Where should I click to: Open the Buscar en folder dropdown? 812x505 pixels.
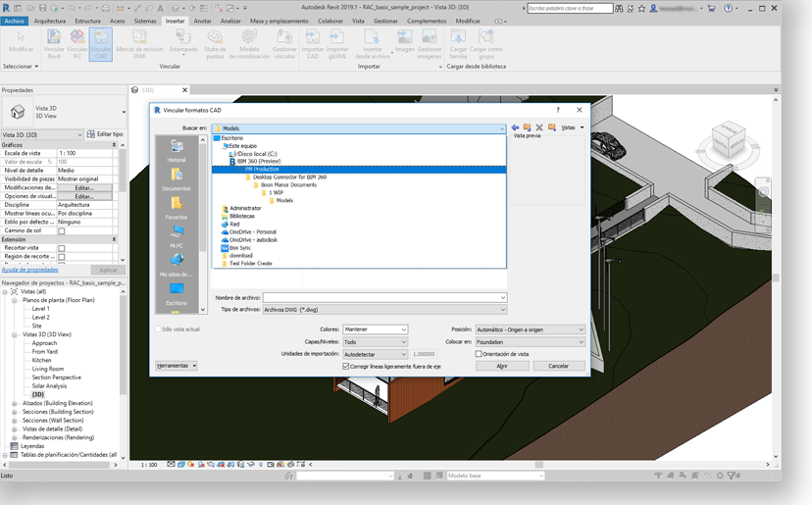pos(359,128)
